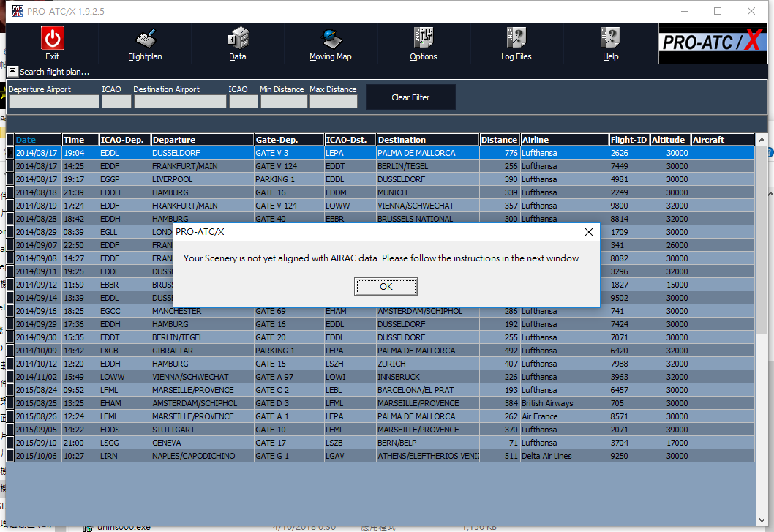Screen dimensions: 774x532
Task: Click AMSTERDAM/SCHIPHOL destination cell
Action: point(428,311)
